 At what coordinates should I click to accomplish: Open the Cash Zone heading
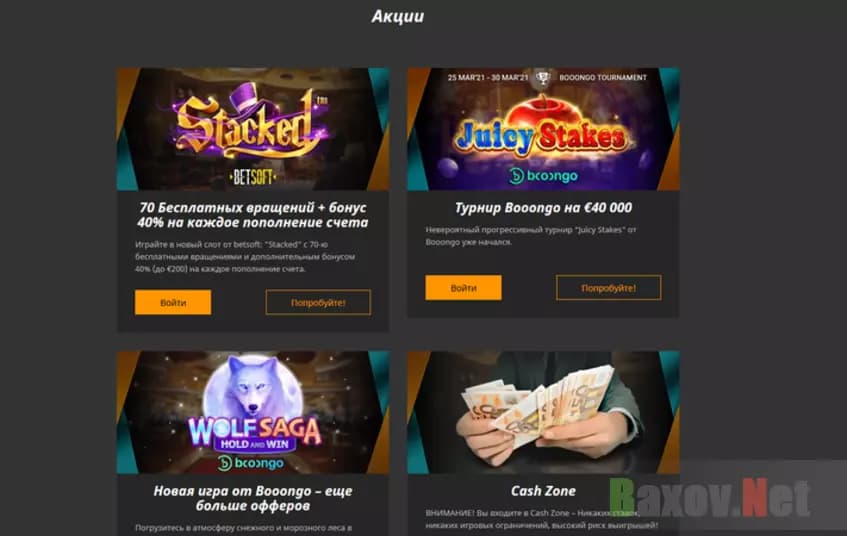543,491
